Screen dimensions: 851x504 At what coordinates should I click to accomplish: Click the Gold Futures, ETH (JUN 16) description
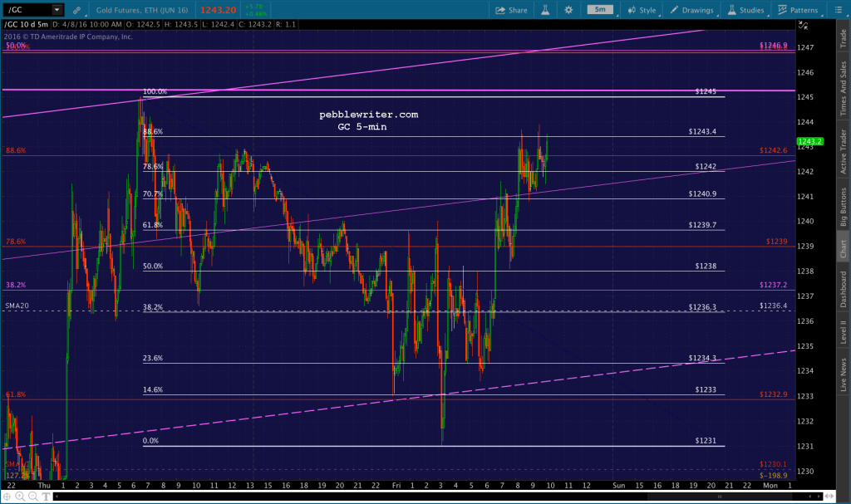click(141, 10)
